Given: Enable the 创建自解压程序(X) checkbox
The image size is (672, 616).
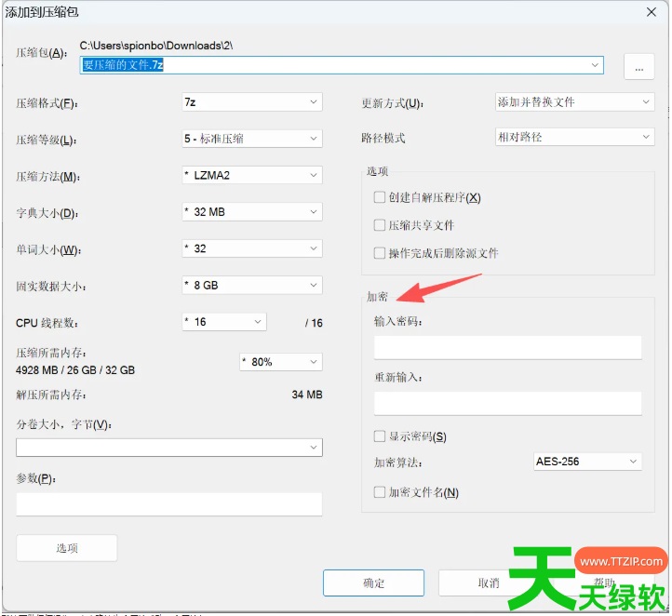Looking at the screenshot, I should (x=380, y=197).
